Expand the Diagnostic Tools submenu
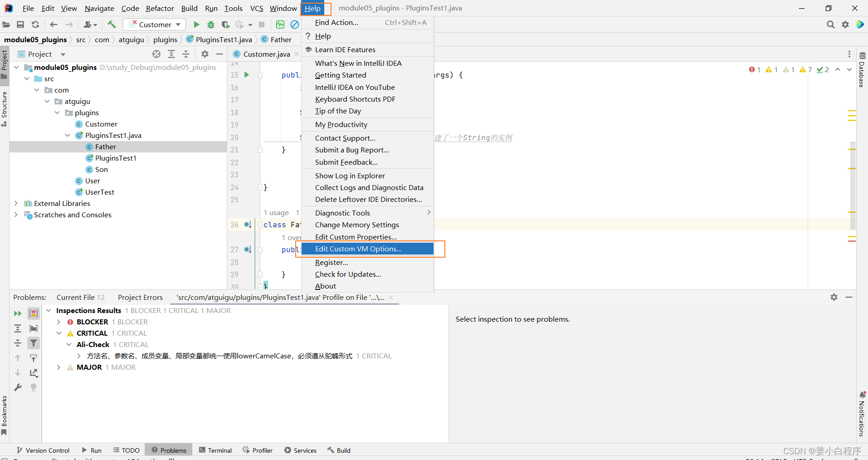The height and width of the screenshot is (460, 868). tap(367, 213)
